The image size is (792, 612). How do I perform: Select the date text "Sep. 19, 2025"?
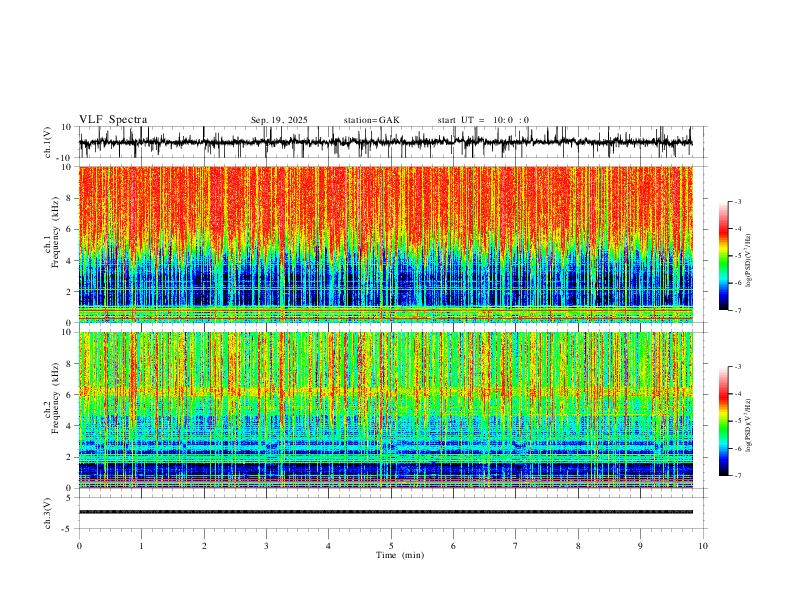(279, 120)
